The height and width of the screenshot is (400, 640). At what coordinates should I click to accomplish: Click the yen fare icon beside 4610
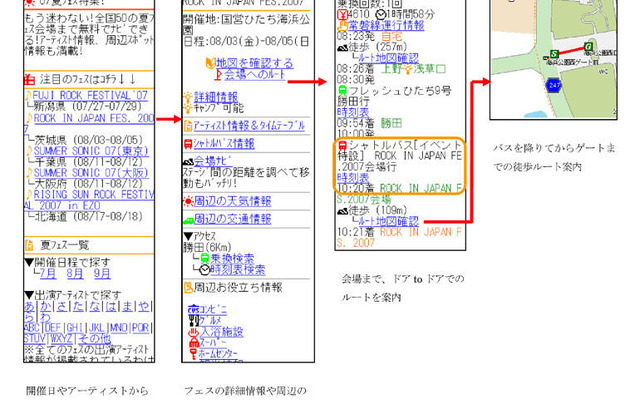(342, 15)
